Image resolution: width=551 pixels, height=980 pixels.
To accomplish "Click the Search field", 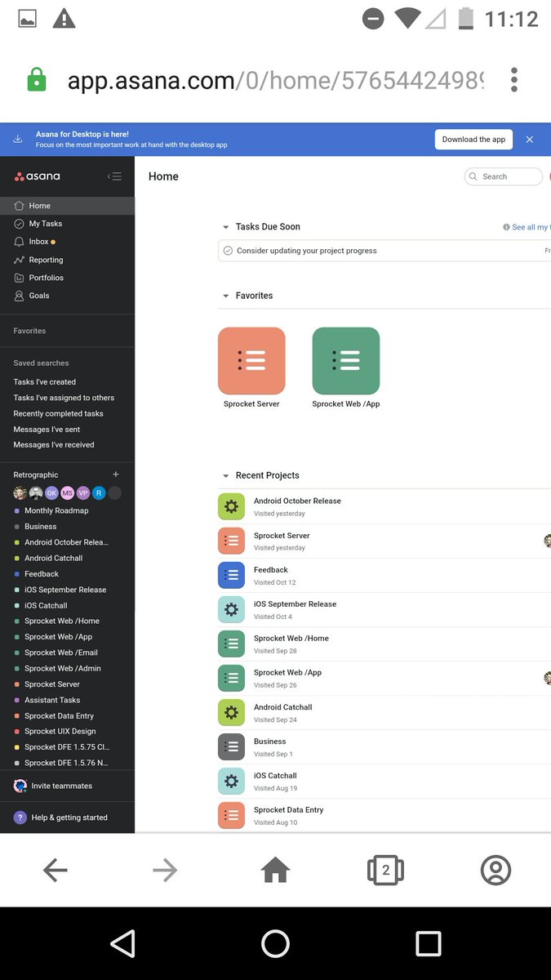I will [503, 176].
